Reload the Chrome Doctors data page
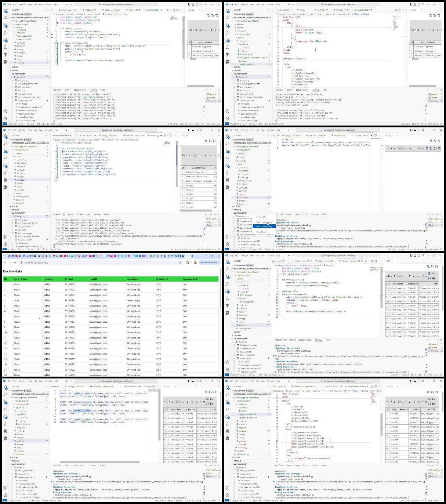 click(x=15, y=262)
